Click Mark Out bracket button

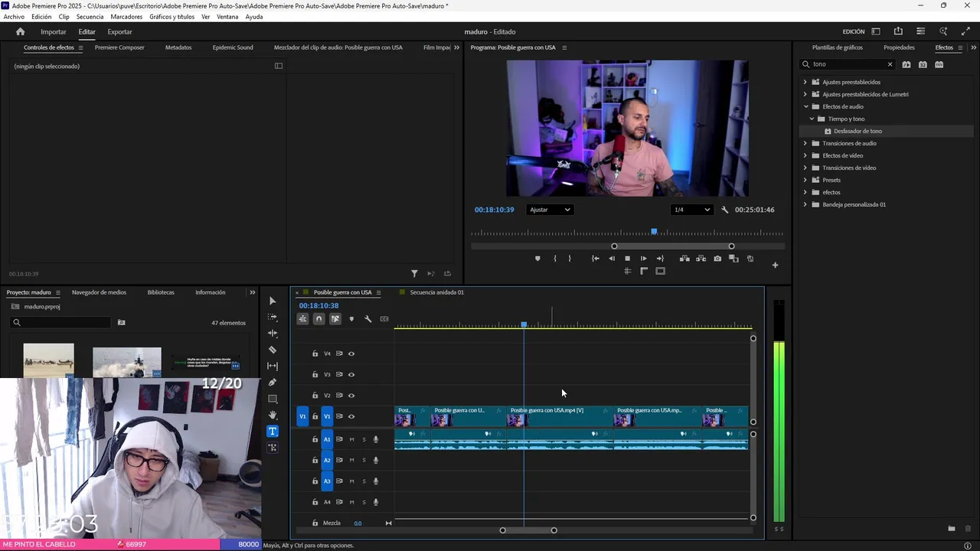pyautogui.click(x=570, y=259)
